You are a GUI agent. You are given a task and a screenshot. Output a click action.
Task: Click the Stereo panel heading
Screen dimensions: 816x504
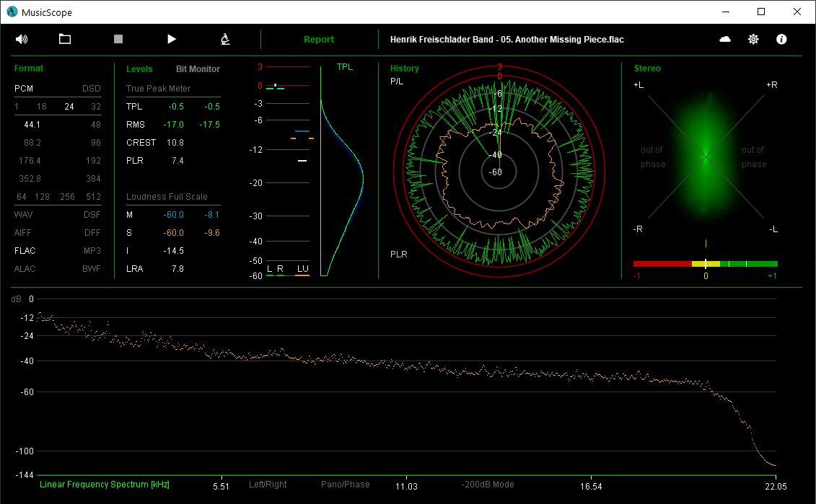coord(647,68)
